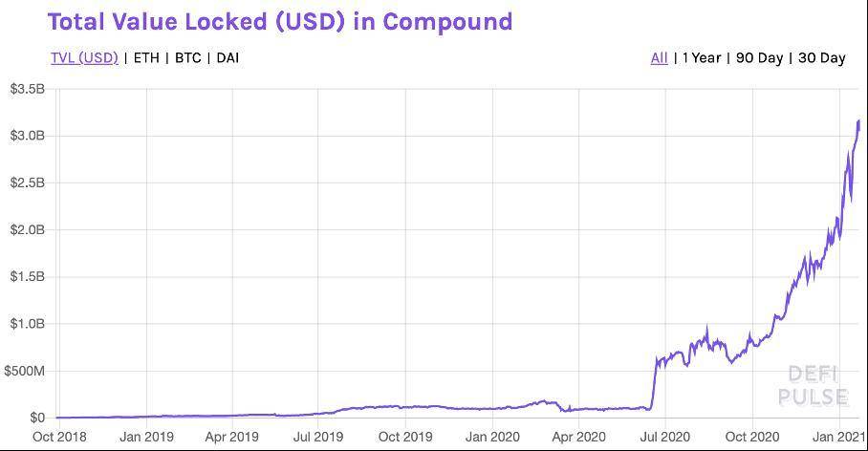Click the chart line peak near $3.0B
The height and width of the screenshot is (451, 868).
(858, 121)
